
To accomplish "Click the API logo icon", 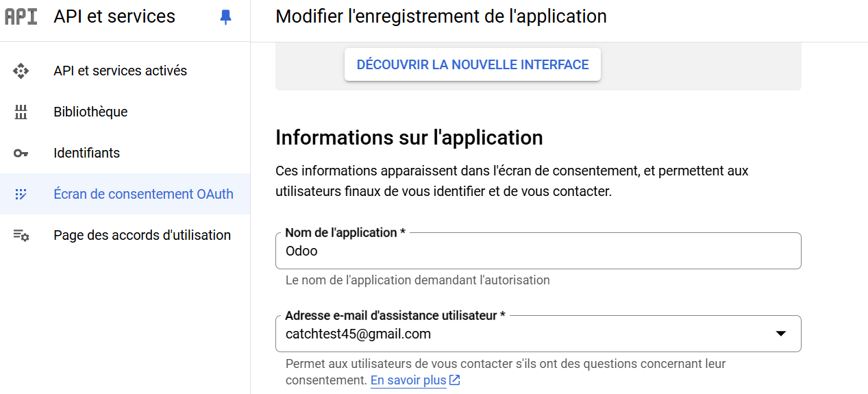I will click(21, 16).
